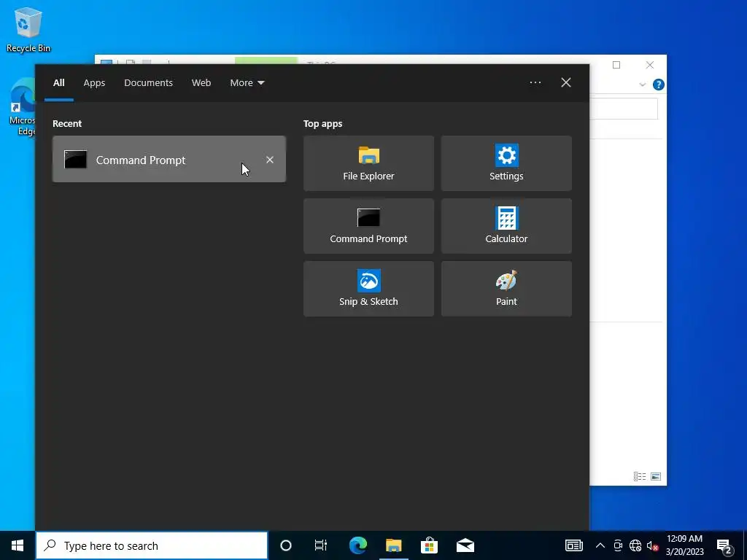Switch File Explorer to large thumbnails view

point(656,476)
